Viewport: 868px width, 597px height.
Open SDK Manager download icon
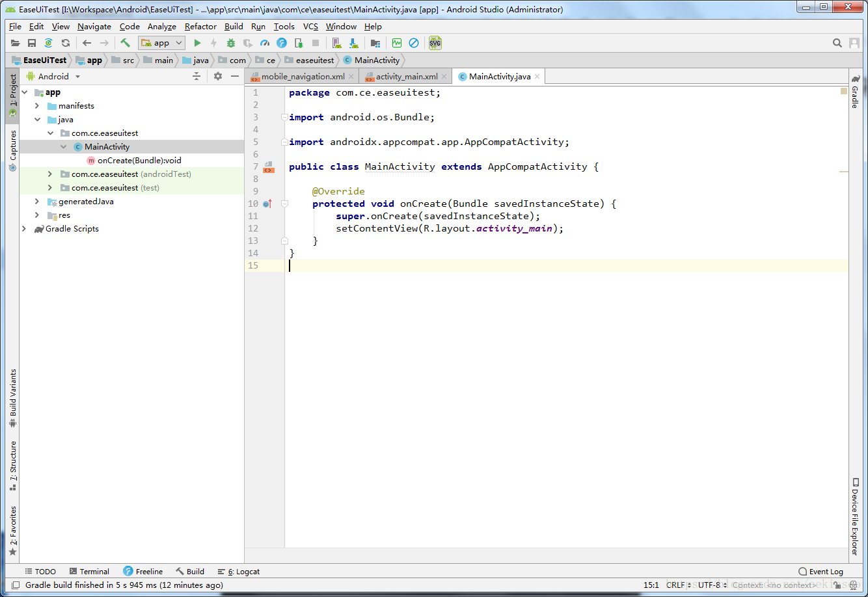click(x=354, y=43)
